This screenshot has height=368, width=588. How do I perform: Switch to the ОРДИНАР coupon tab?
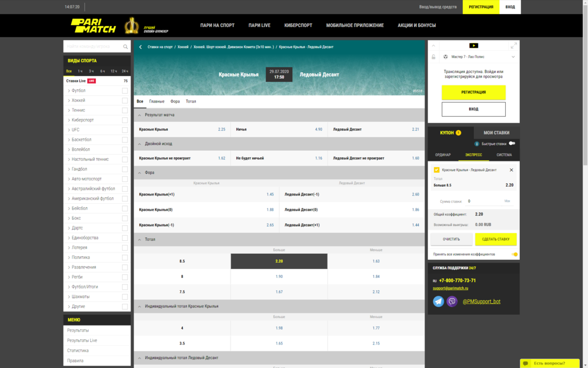coord(443,155)
